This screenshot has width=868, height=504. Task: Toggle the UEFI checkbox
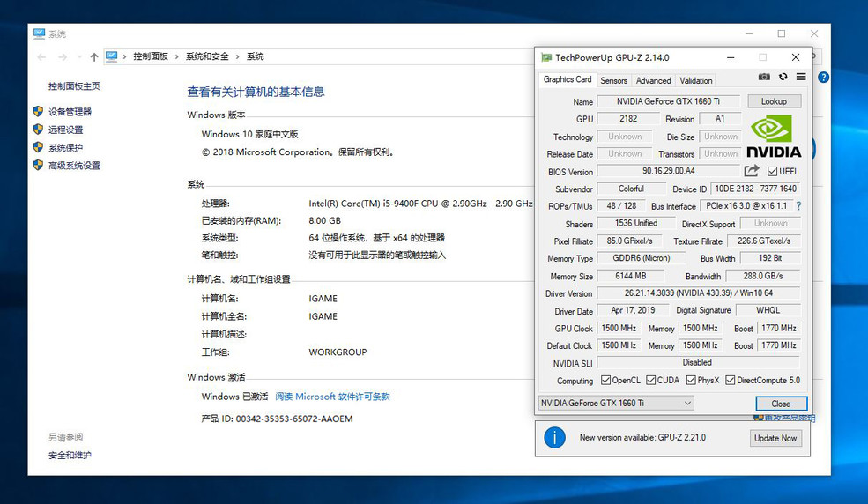(772, 172)
